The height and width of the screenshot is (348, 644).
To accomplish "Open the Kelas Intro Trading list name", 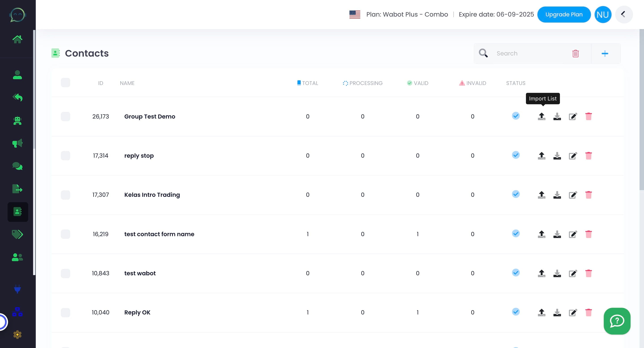I will point(152,195).
